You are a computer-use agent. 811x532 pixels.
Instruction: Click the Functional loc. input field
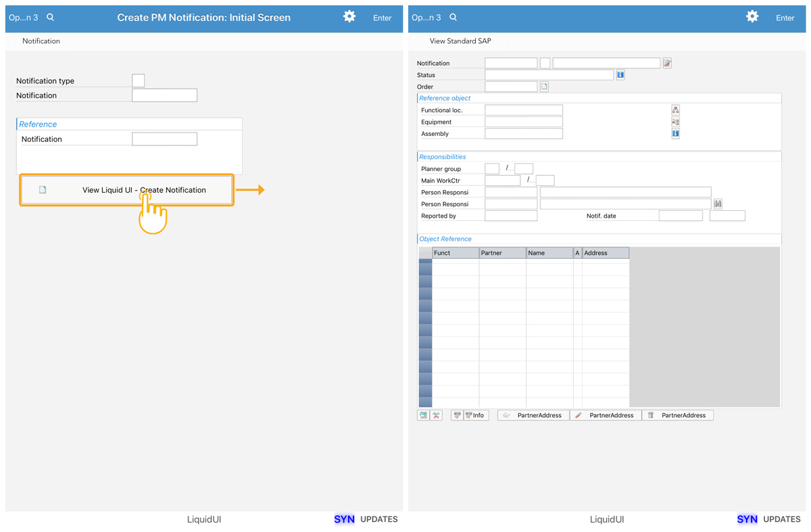[524, 110]
